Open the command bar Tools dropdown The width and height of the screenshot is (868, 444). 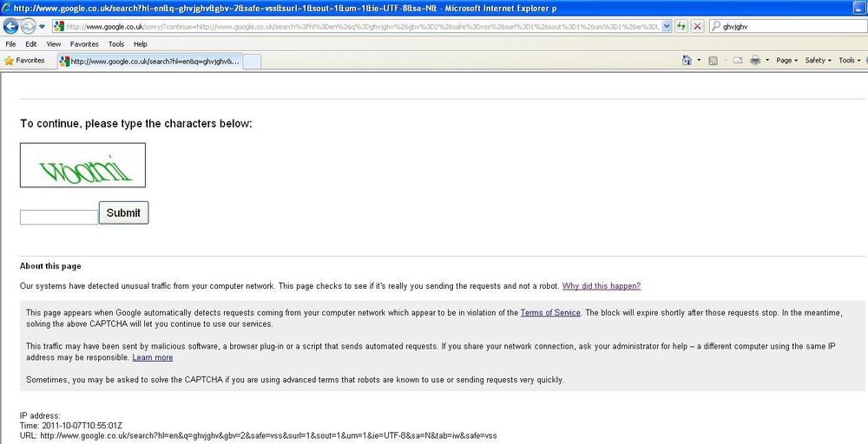(x=850, y=60)
